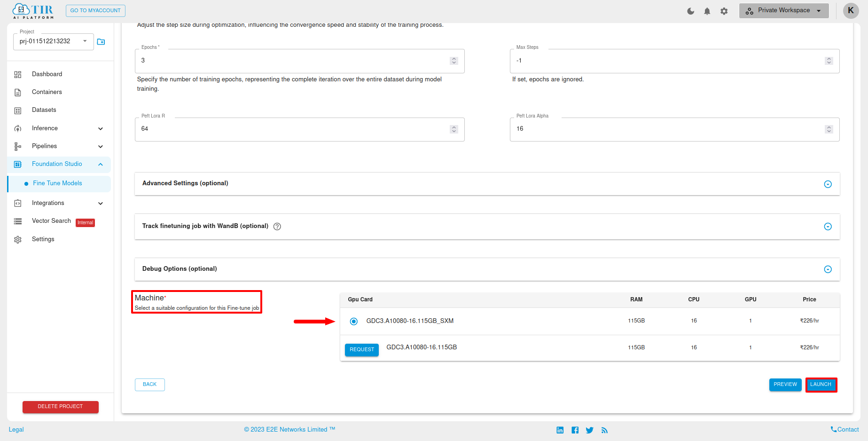The image size is (868, 441).
Task: Click the Containers sidebar icon
Action: coord(18,92)
